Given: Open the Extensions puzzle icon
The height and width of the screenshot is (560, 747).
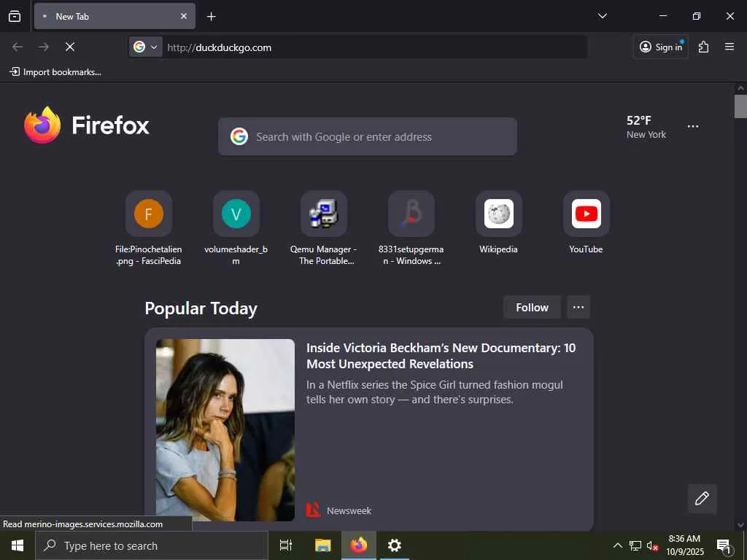Looking at the screenshot, I should coord(703,47).
